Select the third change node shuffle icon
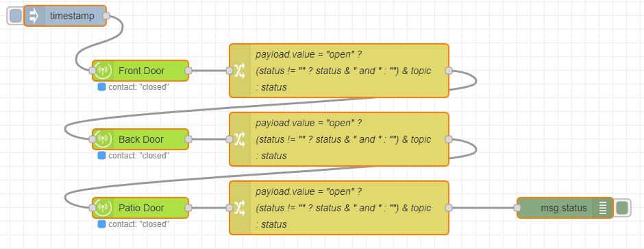 pyautogui.click(x=240, y=208)
